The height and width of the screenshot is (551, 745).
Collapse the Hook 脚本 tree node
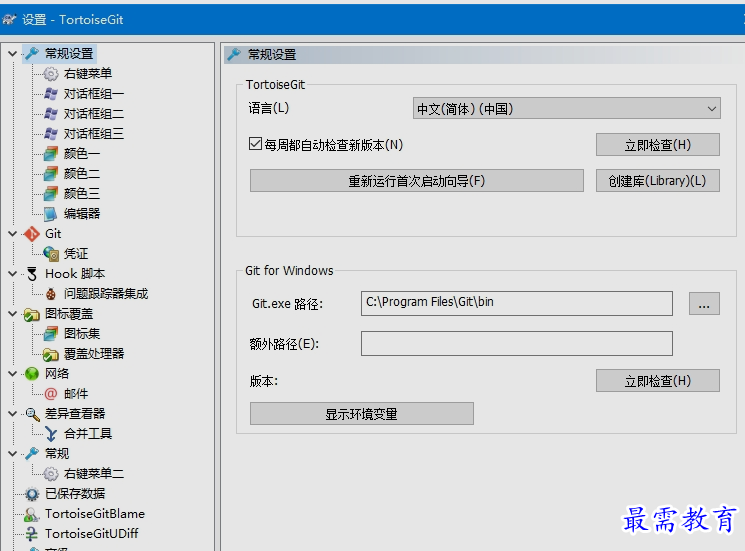pyautogui.click(x=13, y=274)
